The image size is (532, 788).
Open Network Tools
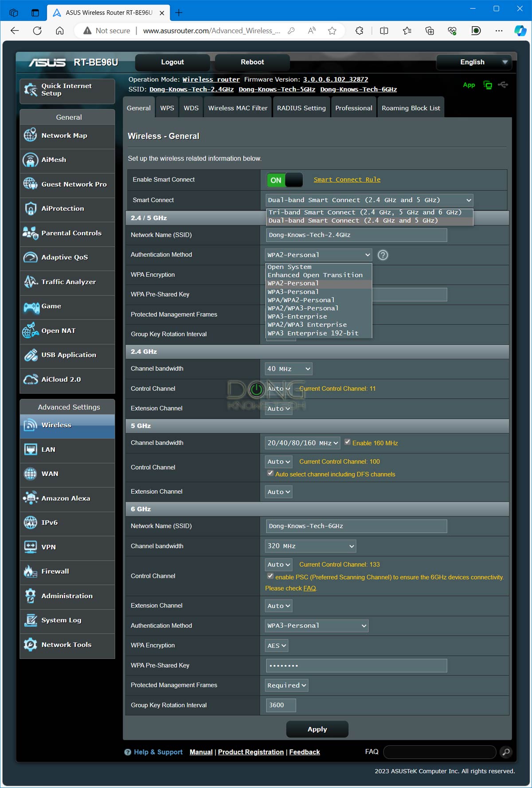(x=67, y=645)
